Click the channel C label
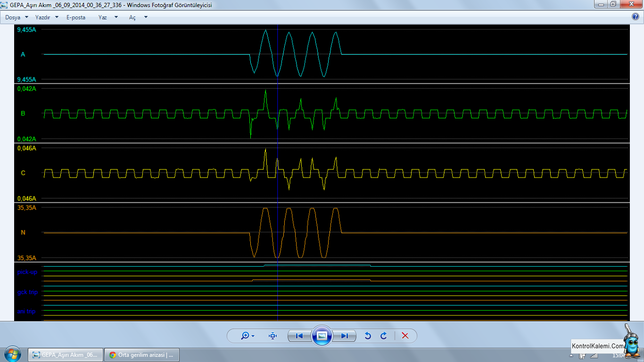Screen dimensions: 644x362 click(x=23, y=173)
